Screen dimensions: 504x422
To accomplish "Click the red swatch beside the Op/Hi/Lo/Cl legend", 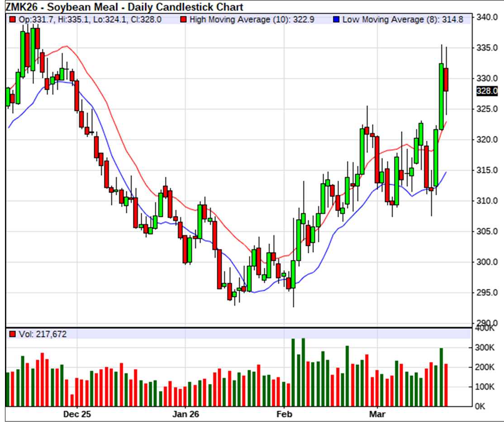I will (x=12, y=20).
